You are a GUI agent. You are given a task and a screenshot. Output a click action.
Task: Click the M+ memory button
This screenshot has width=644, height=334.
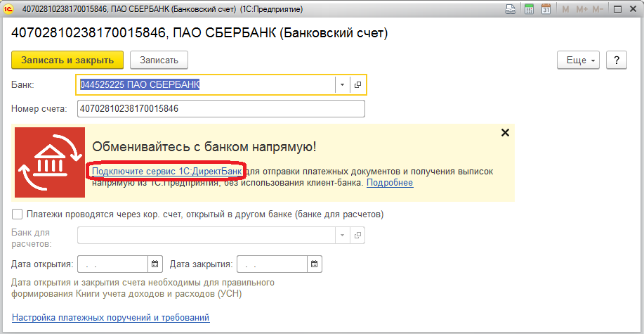pyautogui.click(x=581, y=9)
